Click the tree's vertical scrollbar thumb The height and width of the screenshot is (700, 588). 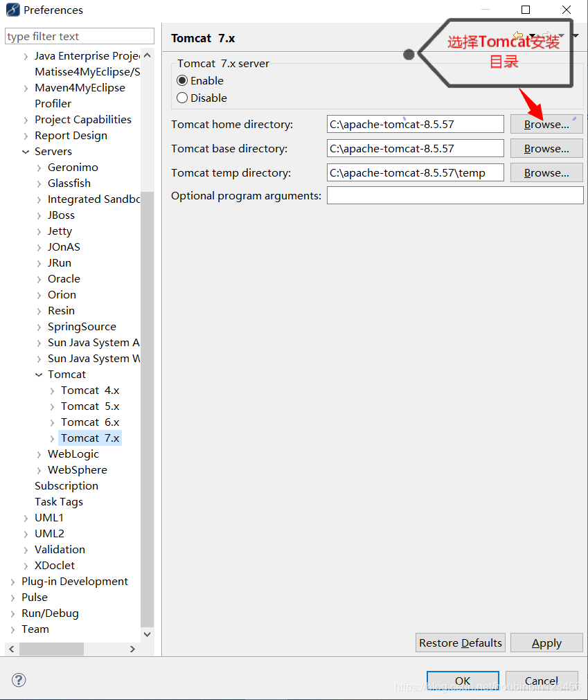(148, 409)
